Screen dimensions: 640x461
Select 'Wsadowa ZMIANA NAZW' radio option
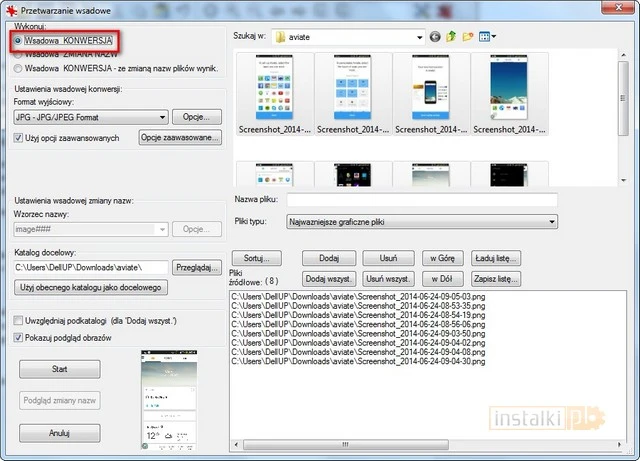pos(19,54)
